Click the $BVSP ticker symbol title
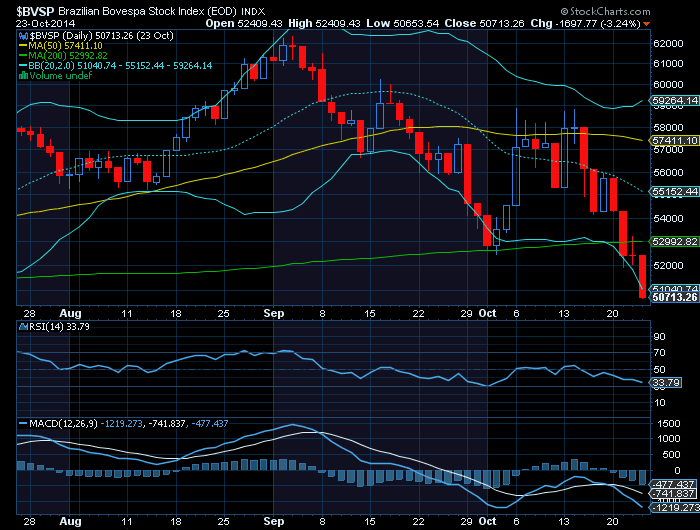The height and width of the screenshot is (530, 700). 35,11
